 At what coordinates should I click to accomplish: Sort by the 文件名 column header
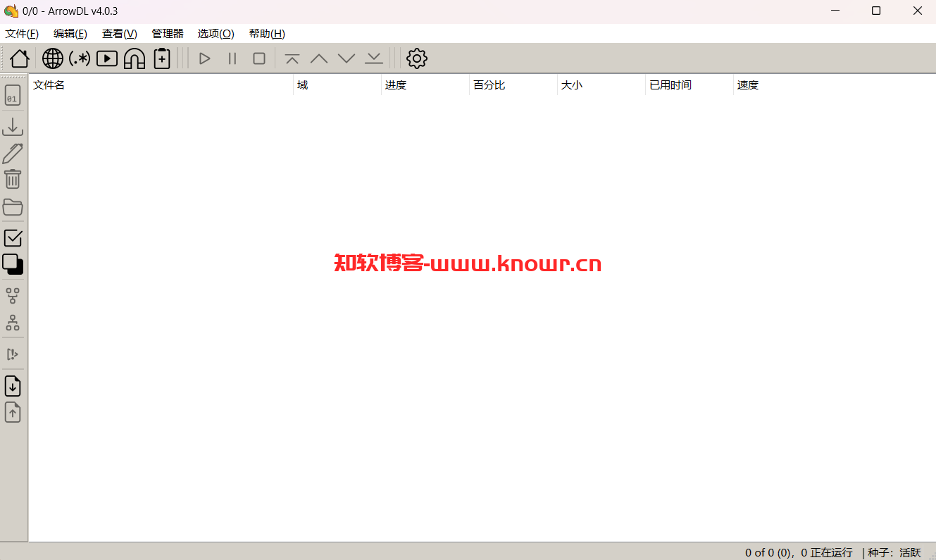[x=161, y=85]
